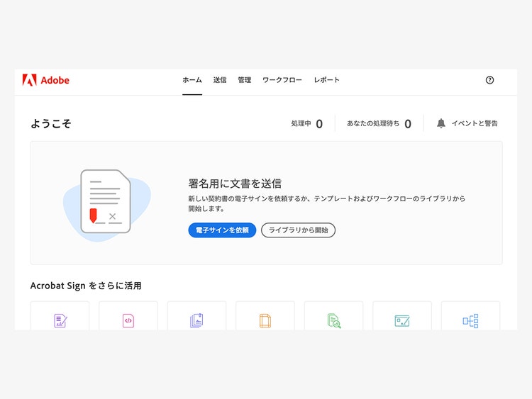The image size is (532, 399).
Task: Click the Adobe logo
Action: (x=46, y=80)
